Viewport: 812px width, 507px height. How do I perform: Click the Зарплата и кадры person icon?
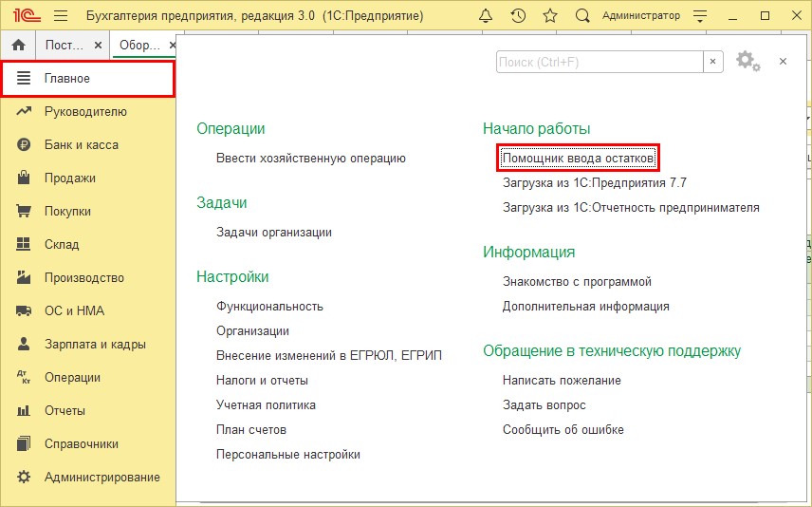[24, 344]
